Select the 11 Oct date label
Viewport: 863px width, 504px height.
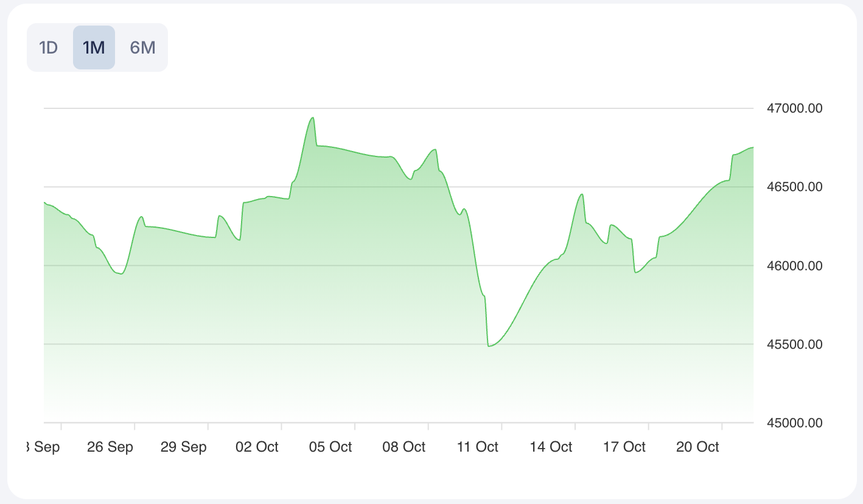click(478, 447)
